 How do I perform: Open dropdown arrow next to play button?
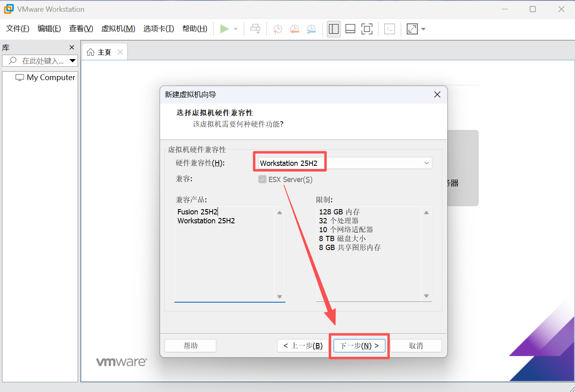[236, 29]
